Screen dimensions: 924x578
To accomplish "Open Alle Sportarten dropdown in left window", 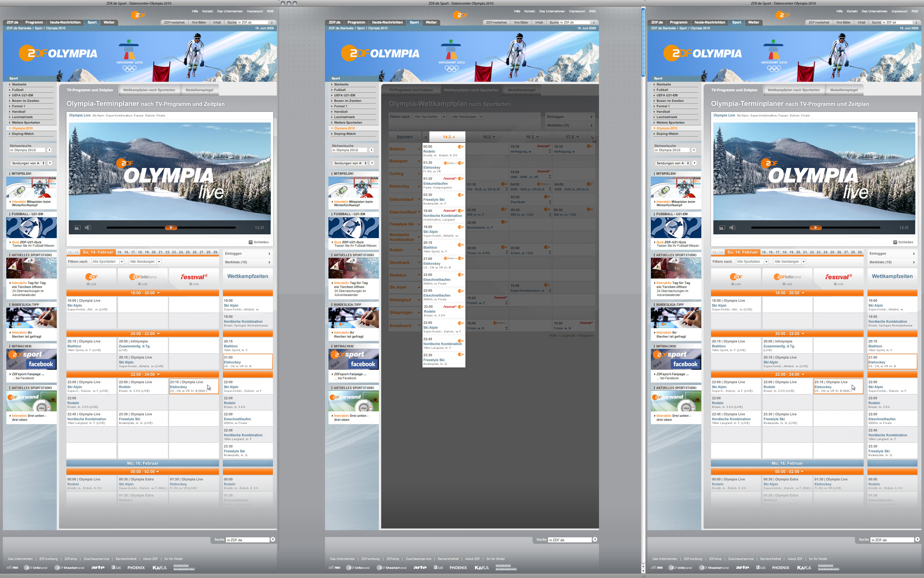I will coord(108,262).
